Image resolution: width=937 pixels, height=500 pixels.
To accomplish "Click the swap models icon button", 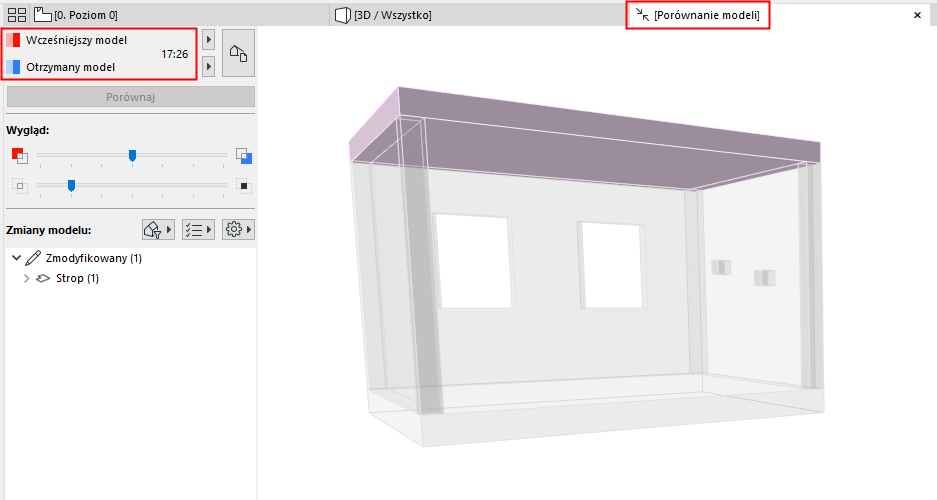I will tap(238, 53).
